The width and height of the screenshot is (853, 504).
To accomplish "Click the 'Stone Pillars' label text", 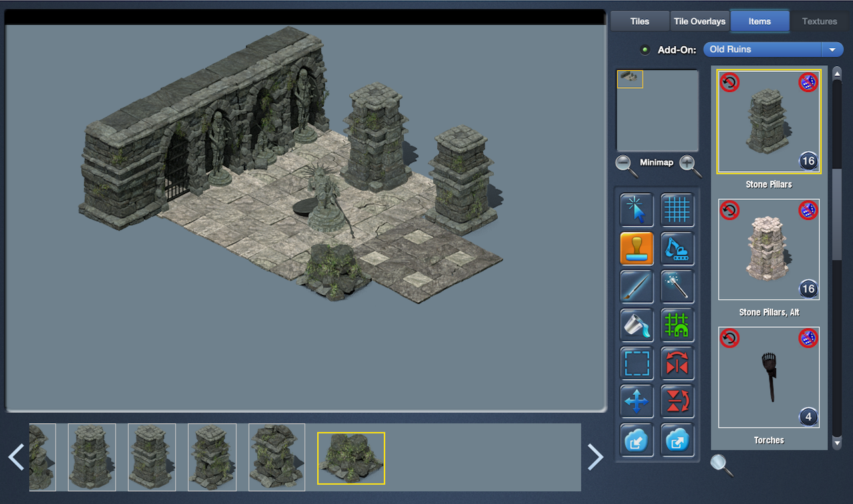I will click(769, 184).
